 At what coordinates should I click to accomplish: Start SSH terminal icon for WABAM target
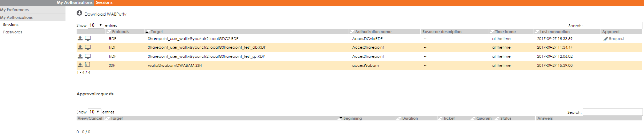[88, 65]
